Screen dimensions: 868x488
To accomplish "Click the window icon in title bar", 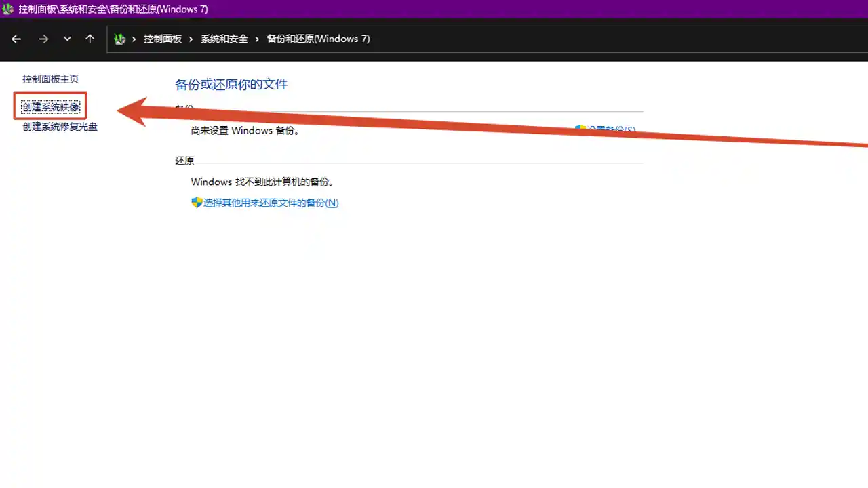I will tap(8, 9).
